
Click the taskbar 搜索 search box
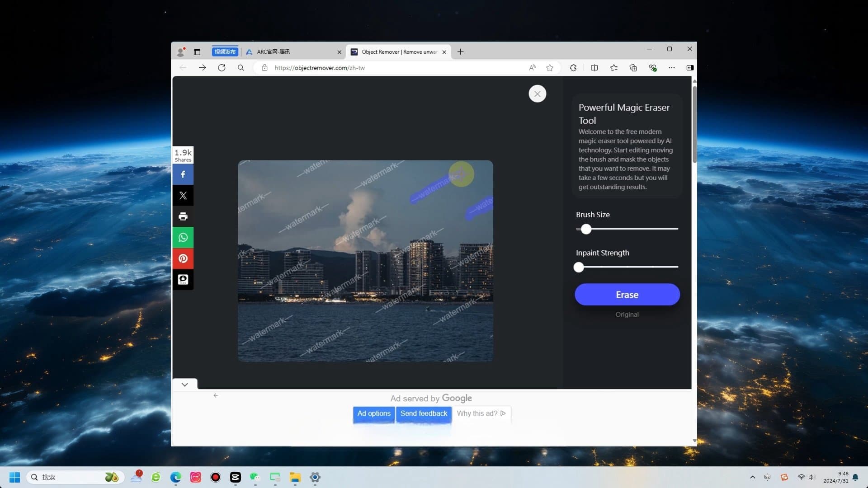point(75,477)
